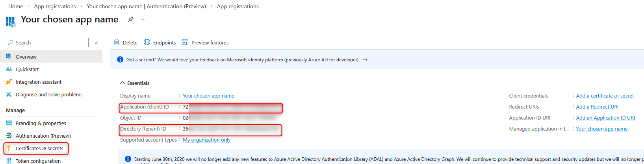The image size is (644, 164).
Task: Navigate to Home breadcrumb
Action: pyautogui.click(x=16, y=6)
